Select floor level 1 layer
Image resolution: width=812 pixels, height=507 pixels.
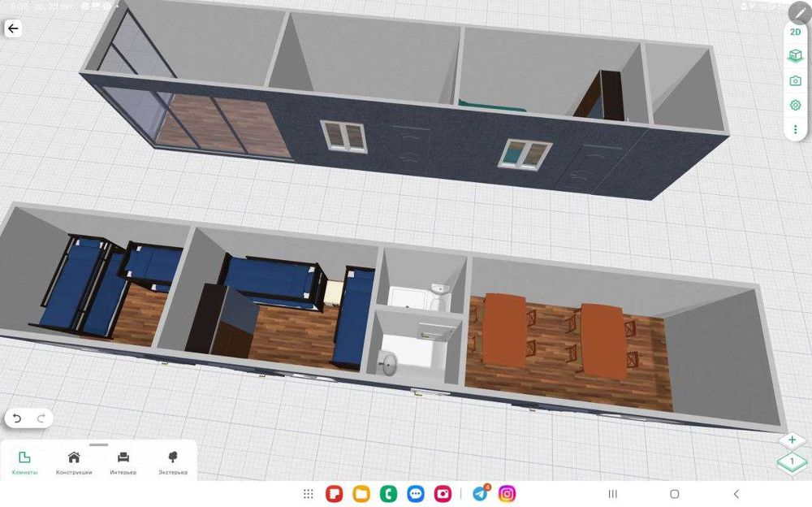pyautogui.click(x=792, y=461)
